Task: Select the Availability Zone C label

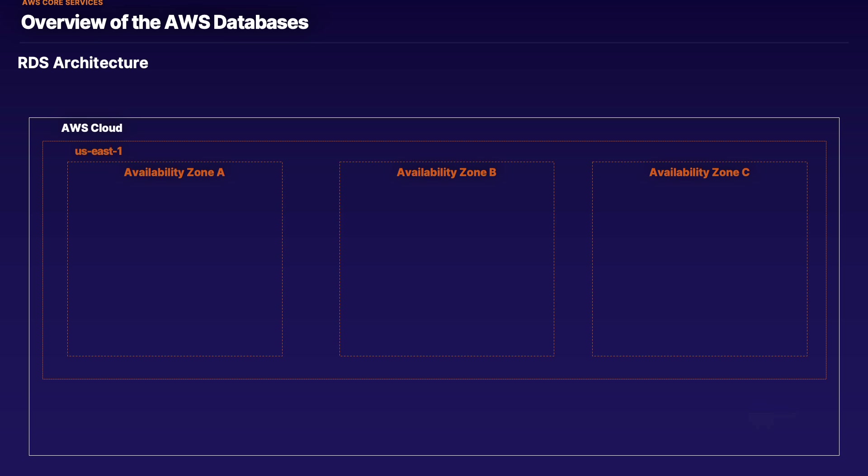Action: tap(699, 172)
